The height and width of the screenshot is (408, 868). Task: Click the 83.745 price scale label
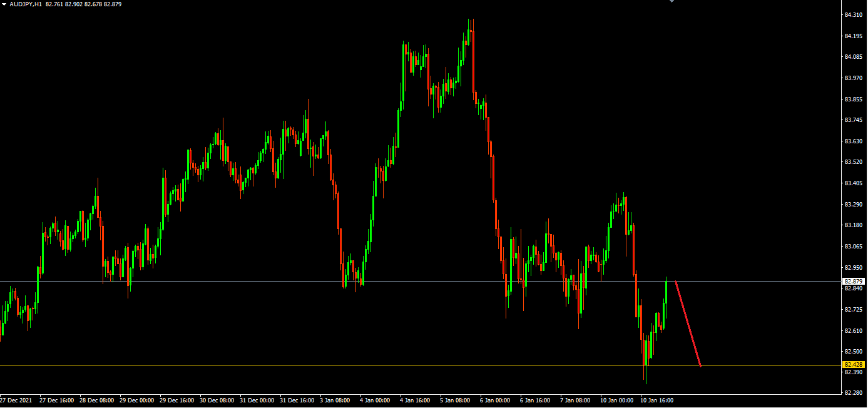pyautogui.click(x=854, y=120)
